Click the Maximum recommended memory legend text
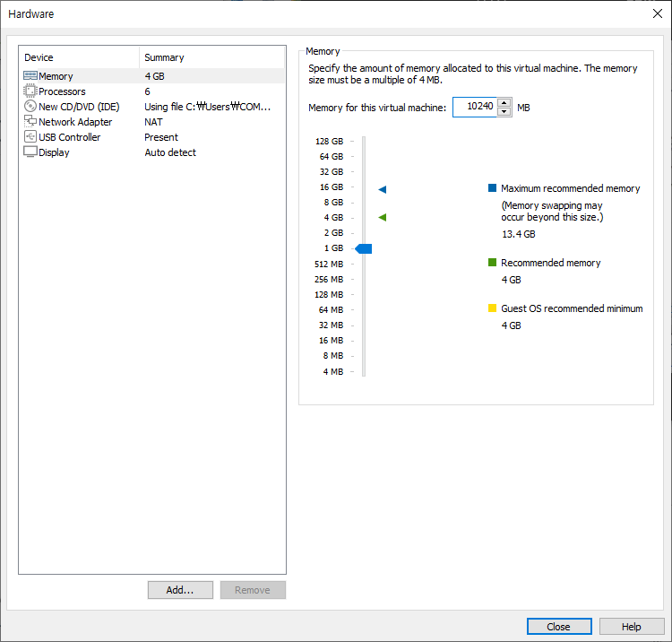672x642 pixels. [x=571, y=188]
